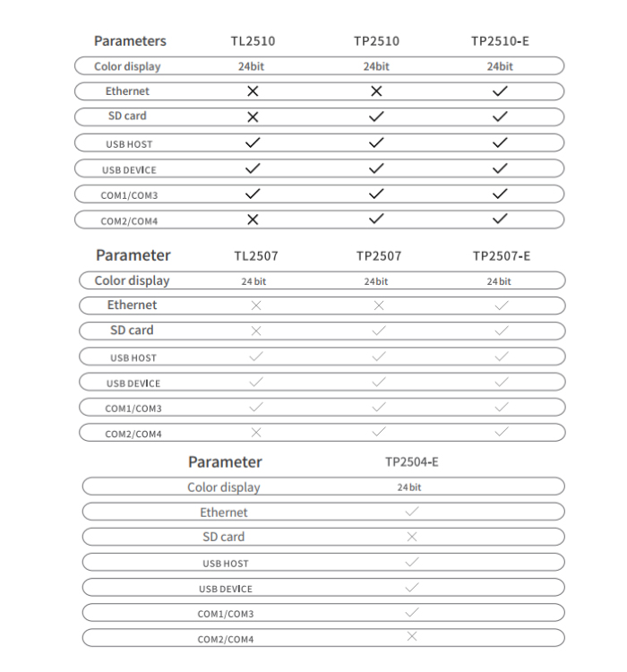The width and height of the screenshot is (627, 672).
Task: Click the SD card X mark under TP2504-E
Action: [x=412, y=537]
